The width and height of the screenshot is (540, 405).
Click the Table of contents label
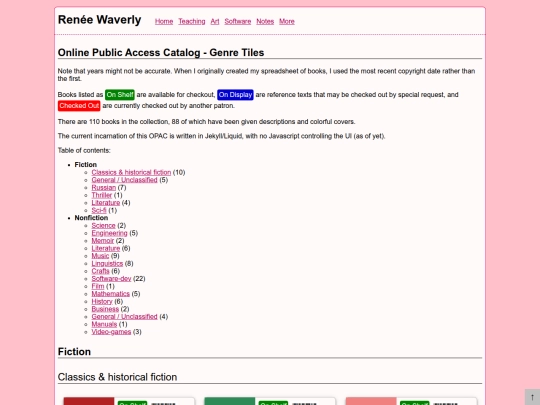point(84,150)
